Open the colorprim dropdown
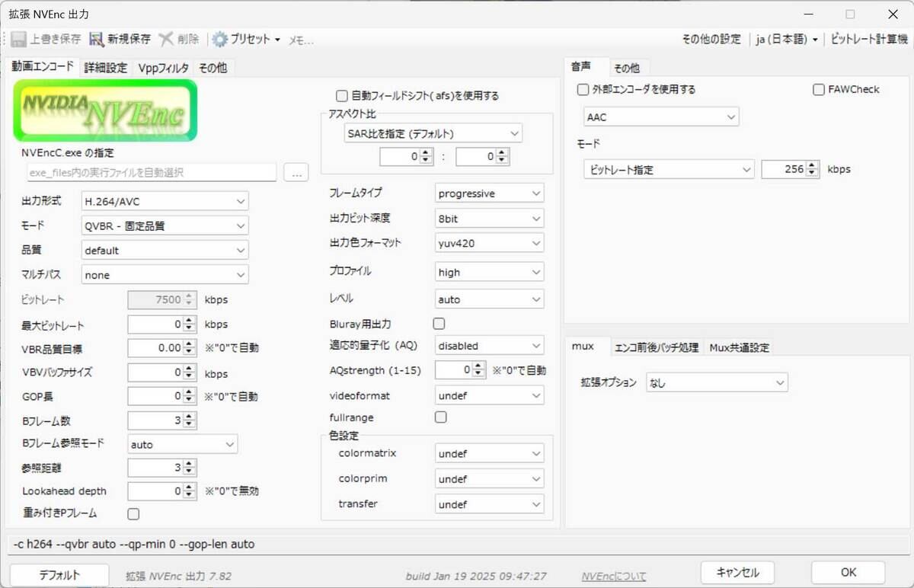Image resolution: width=914 pixels, height=588 pixels. (489, 479)
